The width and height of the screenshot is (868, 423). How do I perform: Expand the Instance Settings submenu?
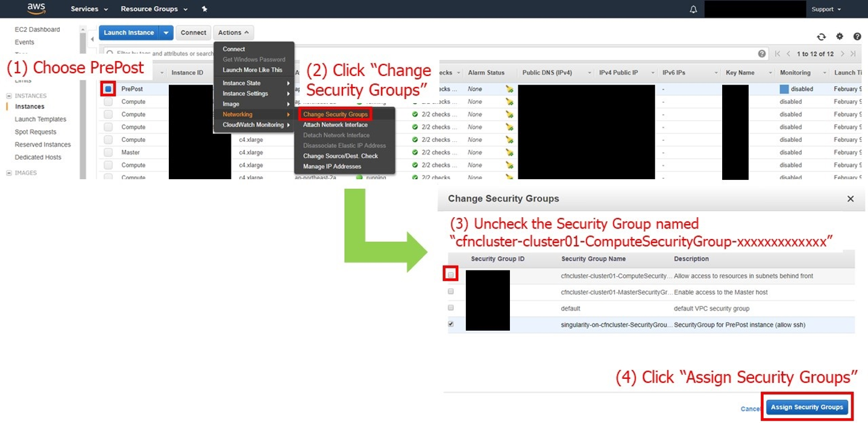click(x=254, y=94)
